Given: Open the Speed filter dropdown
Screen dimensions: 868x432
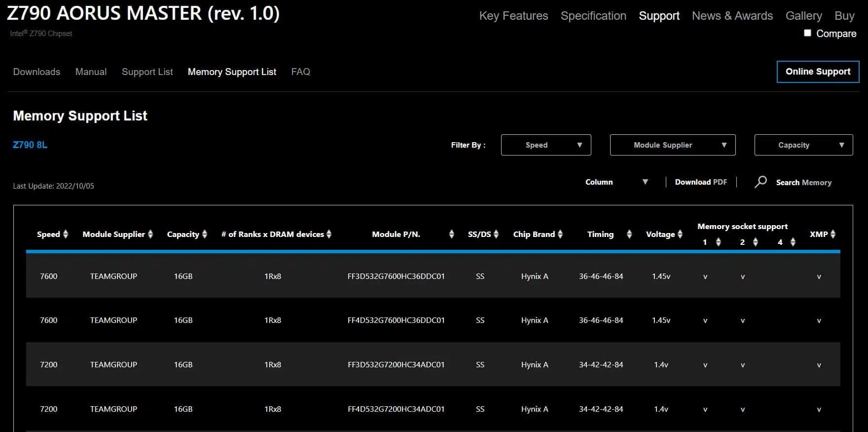Looking at the screenshot, I should point(546,145).
